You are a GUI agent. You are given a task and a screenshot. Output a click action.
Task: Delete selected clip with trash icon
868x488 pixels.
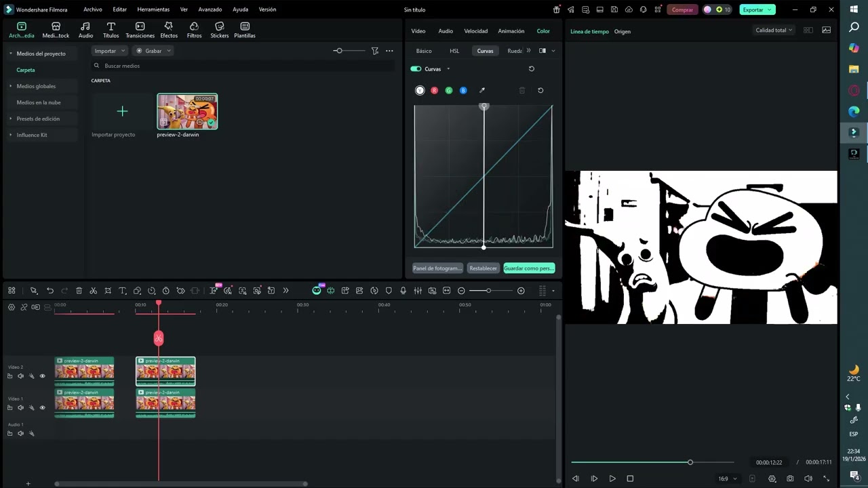(x=79, y=291)
